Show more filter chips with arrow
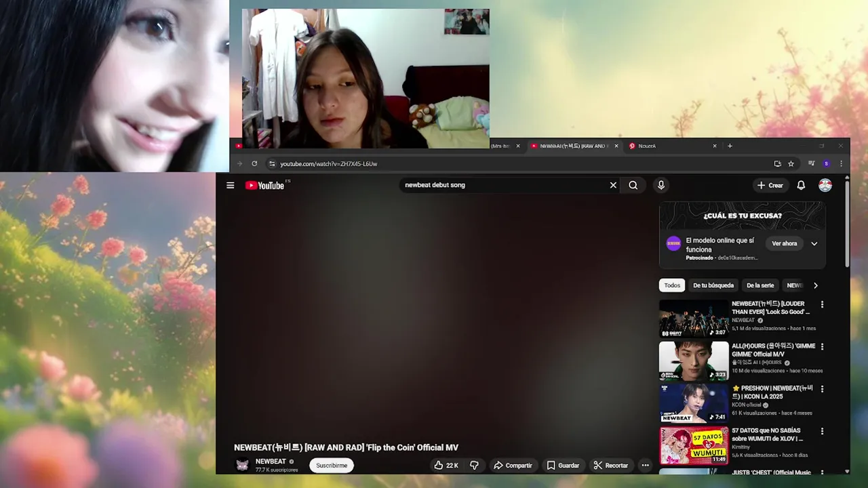This screenshot has height=488, width=868. (815, 285)
